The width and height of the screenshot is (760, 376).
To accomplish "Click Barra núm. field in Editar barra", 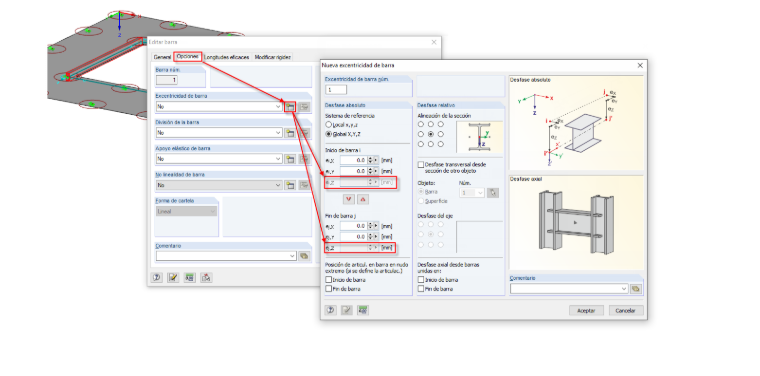I will tap(167, 80).
